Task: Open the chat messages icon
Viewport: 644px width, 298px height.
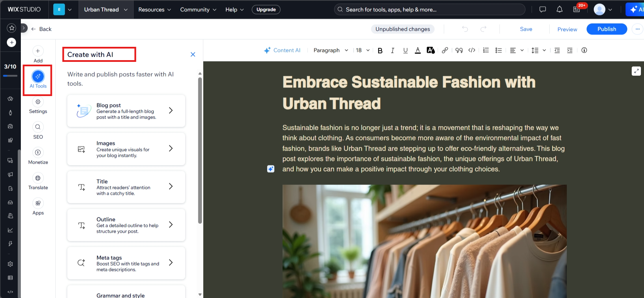Action: (x=543, y=10)
